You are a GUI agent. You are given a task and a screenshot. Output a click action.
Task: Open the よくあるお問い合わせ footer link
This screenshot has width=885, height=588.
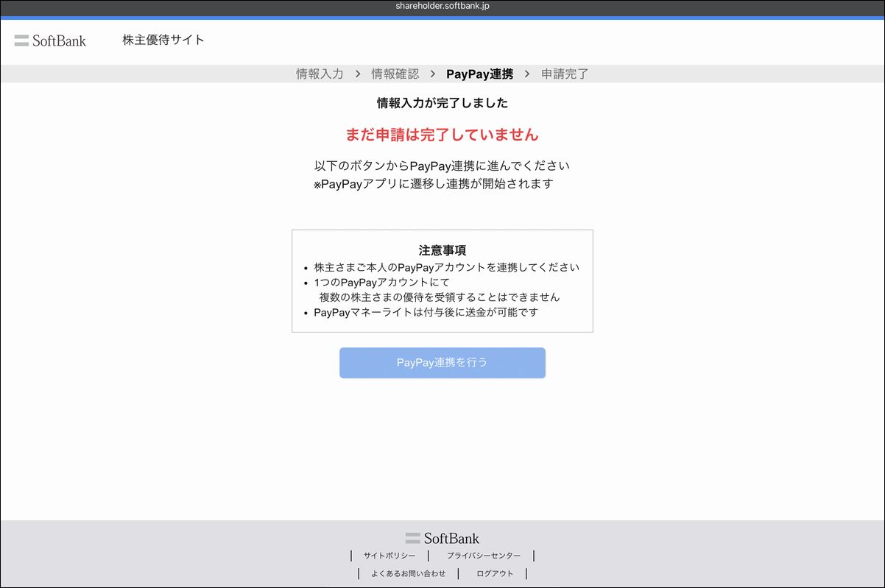pyautogui.click(x=409, y=573)
